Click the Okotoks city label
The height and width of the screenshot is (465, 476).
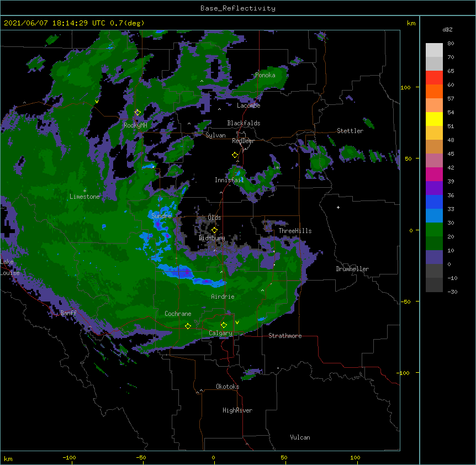coord(228,387)
